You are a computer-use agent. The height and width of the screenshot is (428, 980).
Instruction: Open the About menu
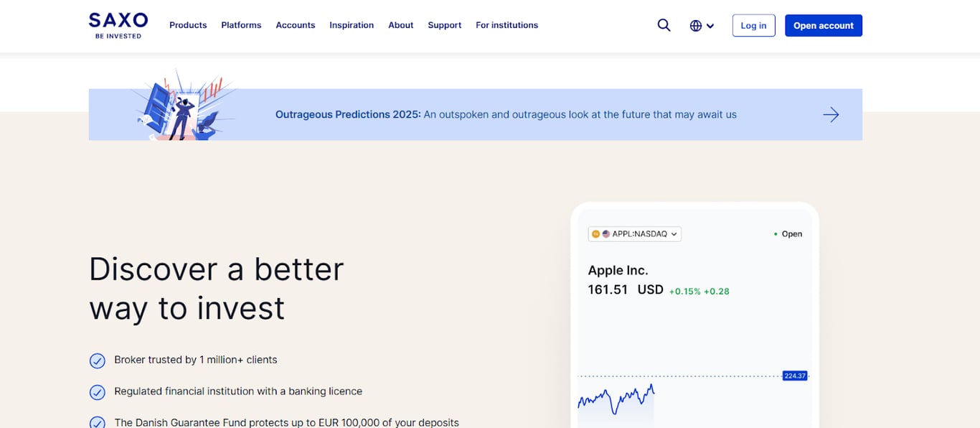(x=401, y=25)
